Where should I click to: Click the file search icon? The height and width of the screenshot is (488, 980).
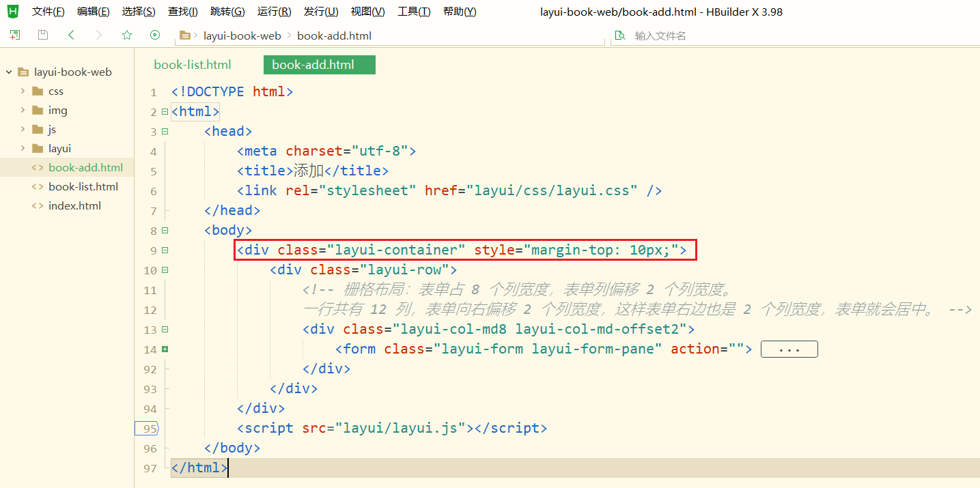[x=620, y=35]
